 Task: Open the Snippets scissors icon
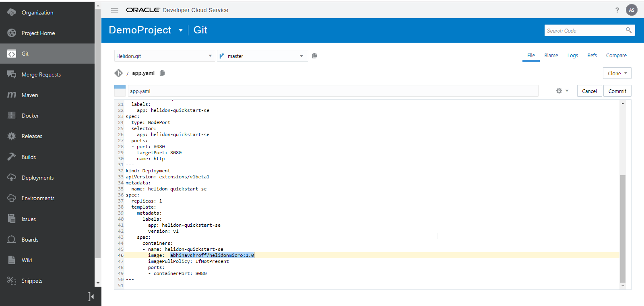pyautogui.click(x=12, y=281)
